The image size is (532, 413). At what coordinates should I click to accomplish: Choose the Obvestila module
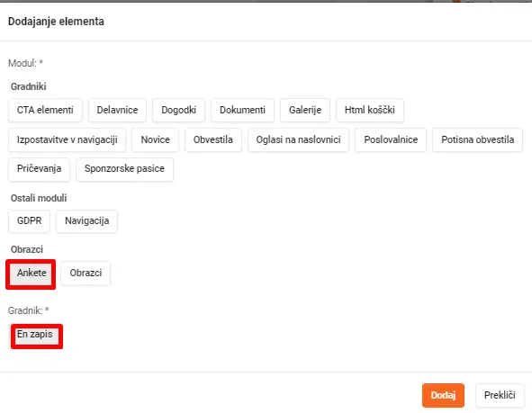click(213, 139)
